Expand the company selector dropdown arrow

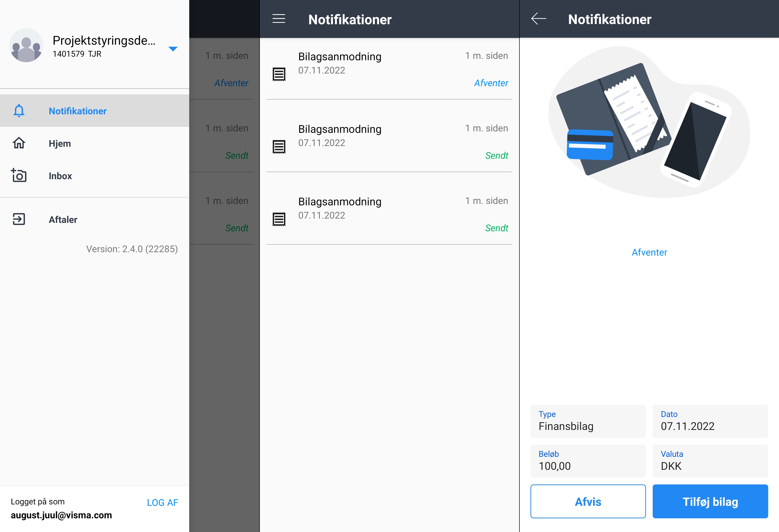[173, 49]
